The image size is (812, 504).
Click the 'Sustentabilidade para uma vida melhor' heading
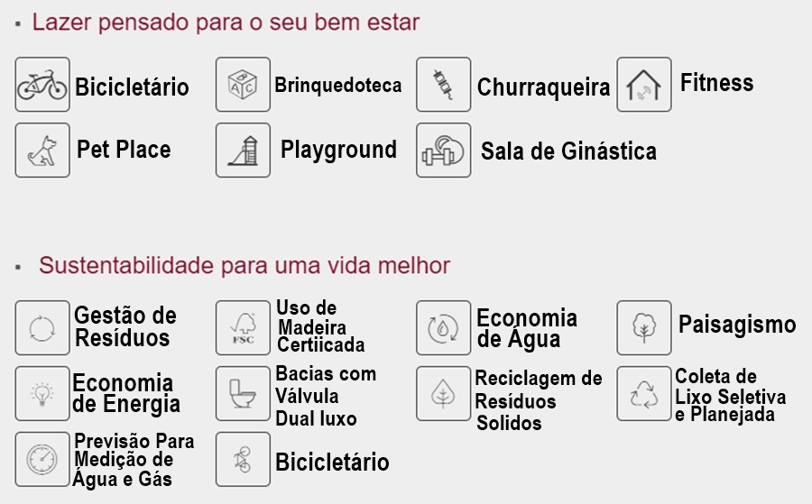245,265
